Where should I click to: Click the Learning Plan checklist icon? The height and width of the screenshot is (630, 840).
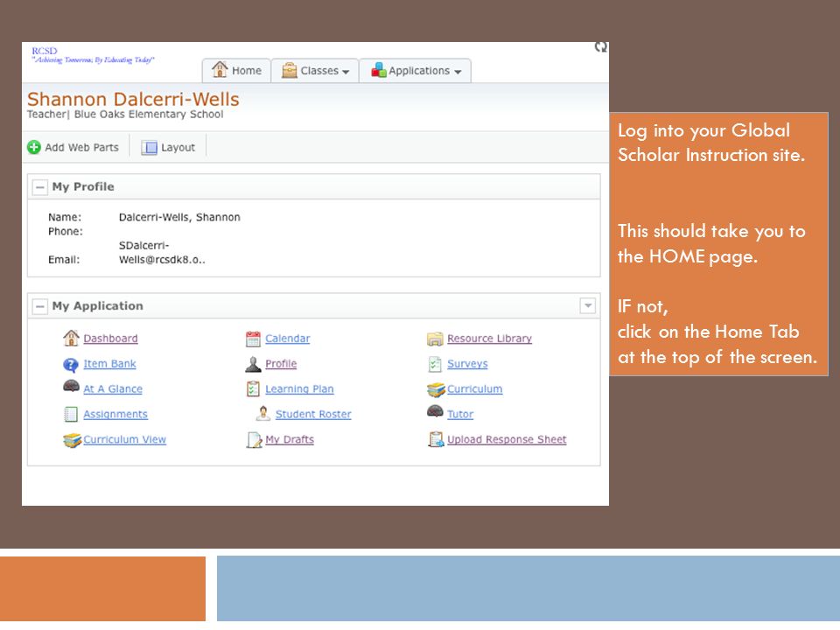pyautogui.click(x=253, y=388)
